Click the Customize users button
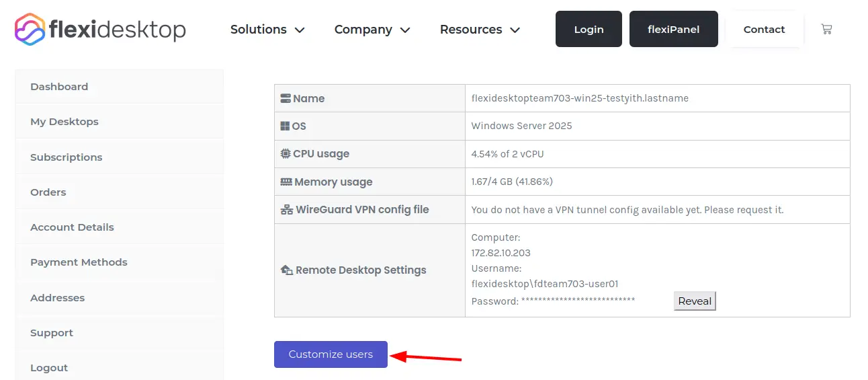Image resolution: width=868 pixels, height=380 pixels. tap(331, 354)
